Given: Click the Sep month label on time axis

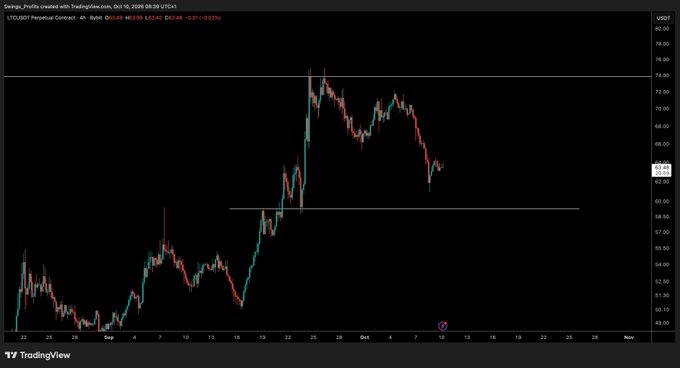Looking at the screenshot, I should point(109,337).
